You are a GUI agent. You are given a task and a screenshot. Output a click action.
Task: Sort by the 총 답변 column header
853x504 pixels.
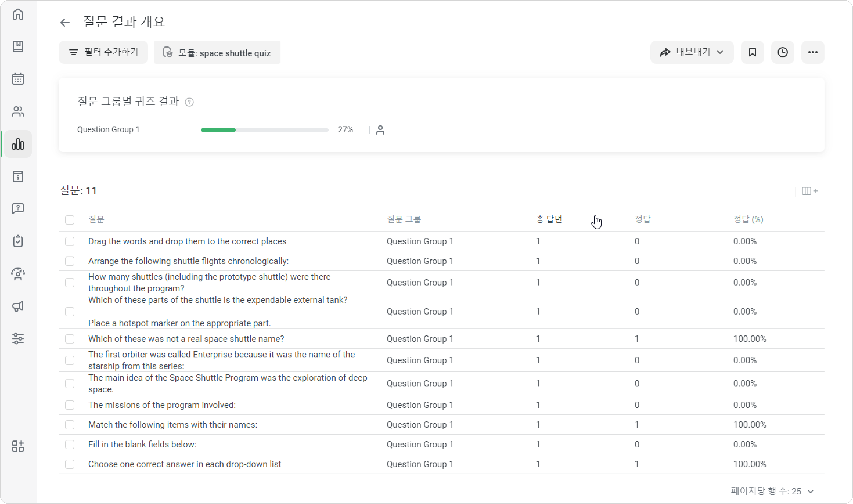[x=549, y=219]
